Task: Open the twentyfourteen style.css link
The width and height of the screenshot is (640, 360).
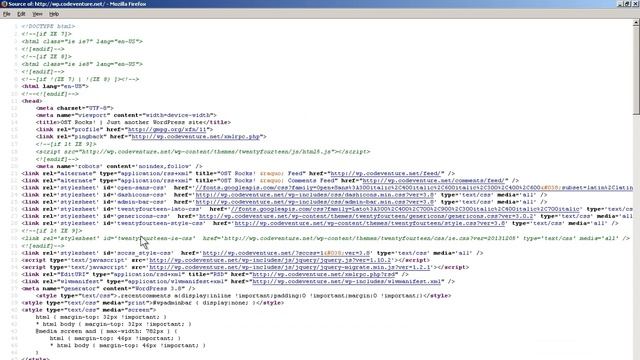Action: (370, 224)
